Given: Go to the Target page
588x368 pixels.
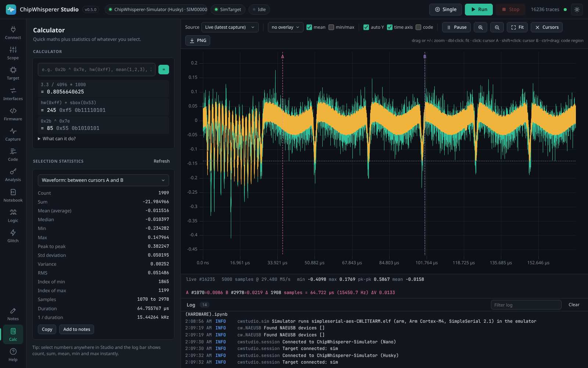Looking at the screenshot, I should tap(13, 73).
